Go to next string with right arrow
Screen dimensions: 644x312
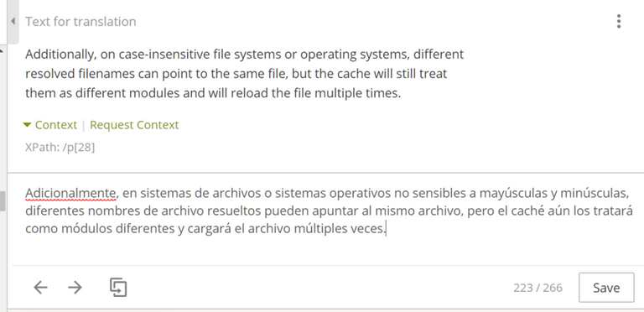[75, 288]
